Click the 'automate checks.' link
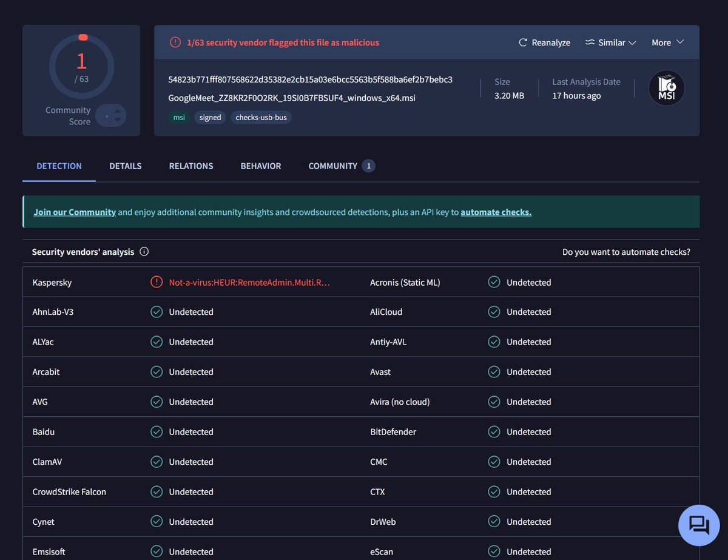The image size is (728, 560). 496,212
